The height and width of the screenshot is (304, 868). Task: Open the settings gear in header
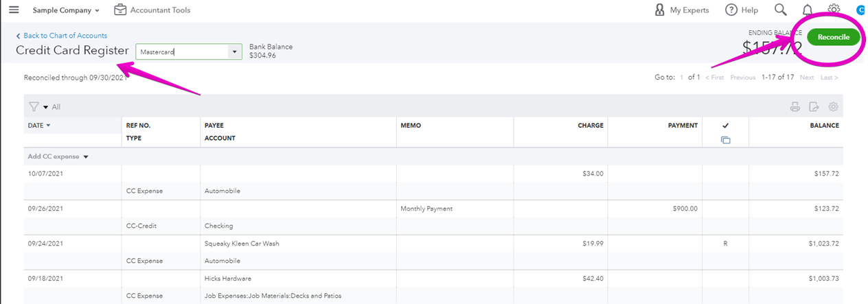click(x=834, y=9)
